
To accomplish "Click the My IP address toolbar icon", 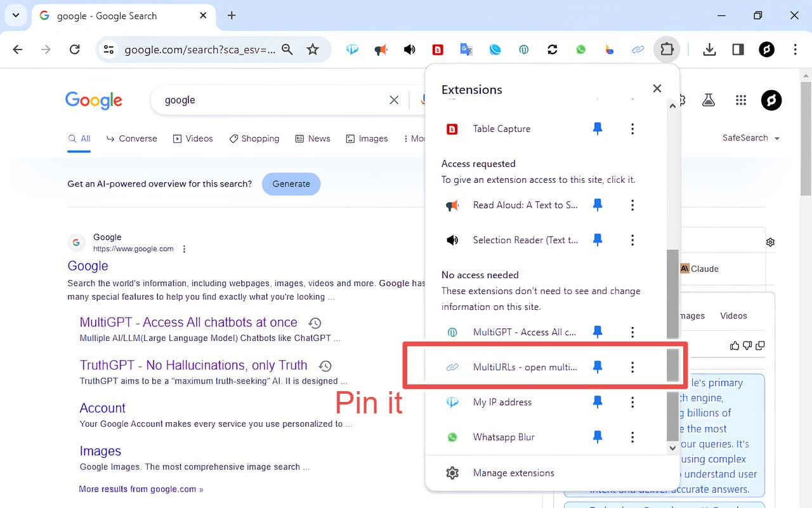I will (x=352, y=50).
